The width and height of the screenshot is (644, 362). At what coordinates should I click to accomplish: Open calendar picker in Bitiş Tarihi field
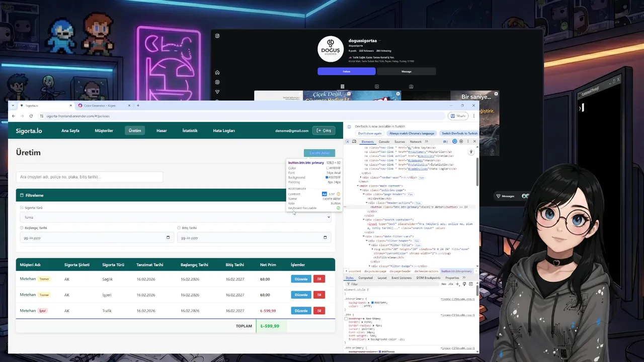[325, 237]
